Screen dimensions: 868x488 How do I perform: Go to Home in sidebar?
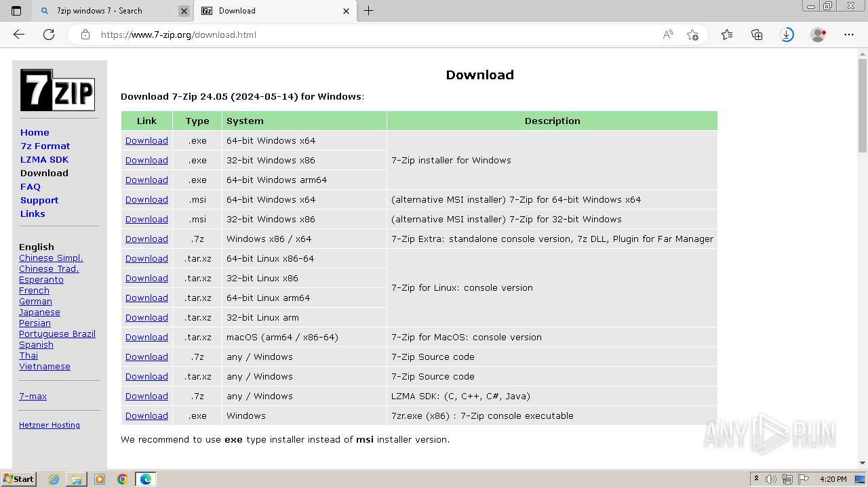[35, 132]
